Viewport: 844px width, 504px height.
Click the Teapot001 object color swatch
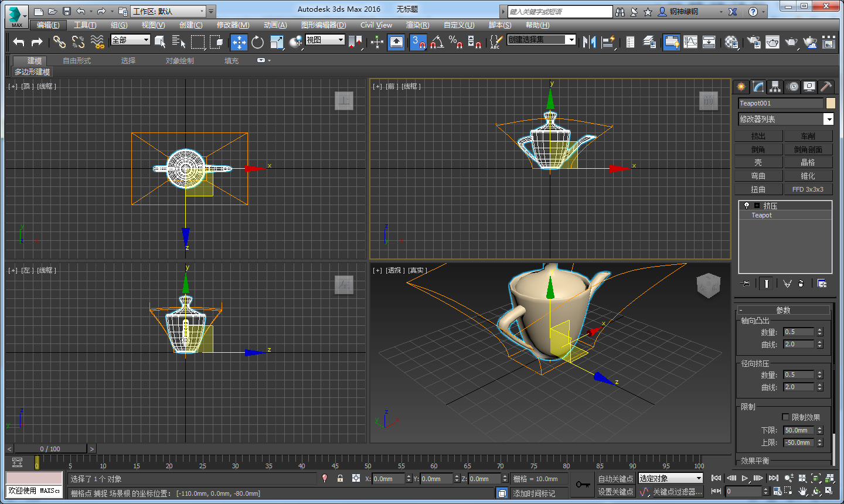(x=830, y=103)
